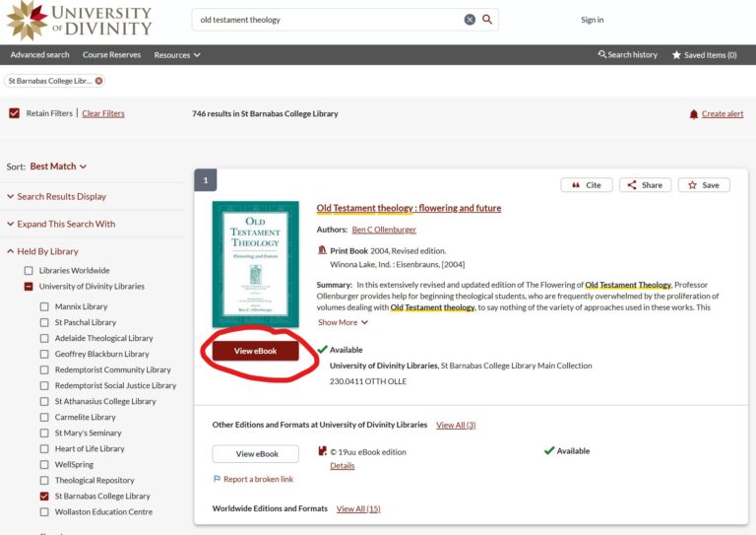The image size is (756, 535).
Task: Expand Show More in the summary
Action: coord(343,322)
